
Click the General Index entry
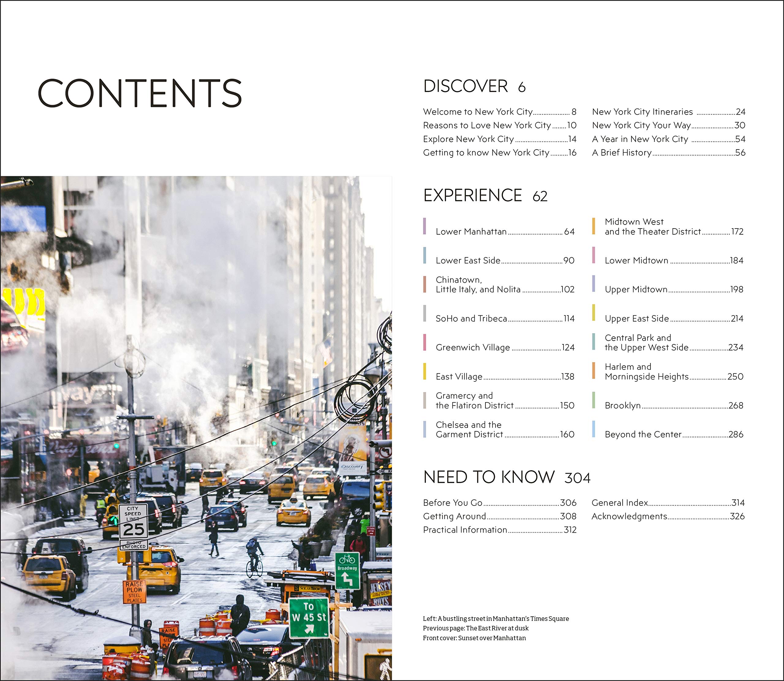(620, 503)
